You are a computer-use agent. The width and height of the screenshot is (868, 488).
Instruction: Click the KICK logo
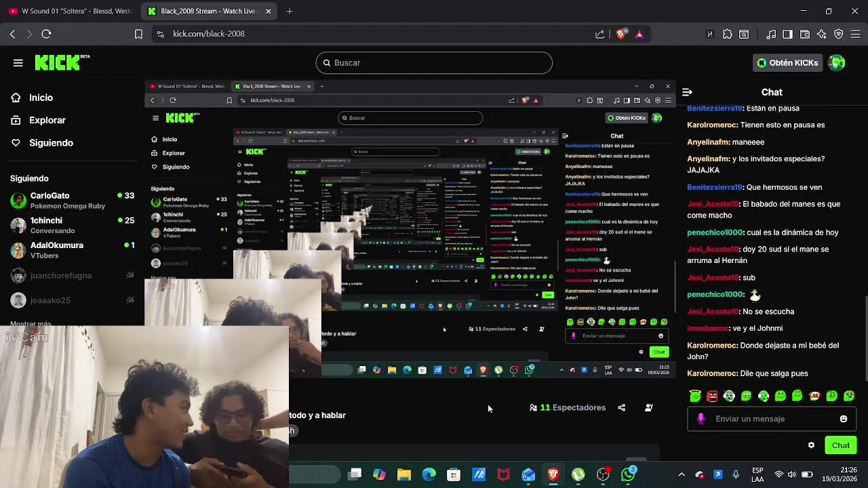(x=62, y=62)
